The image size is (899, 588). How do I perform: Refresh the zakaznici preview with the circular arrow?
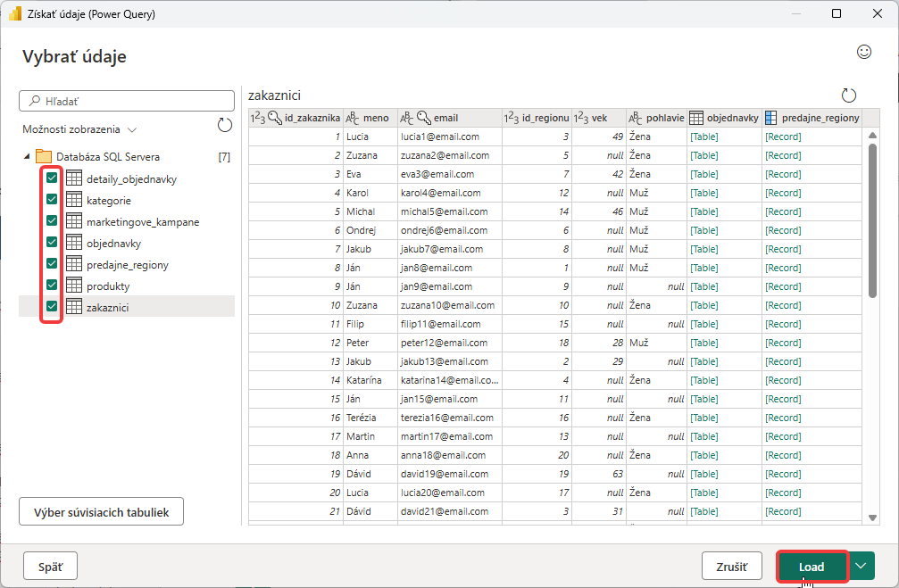point(848,95)
